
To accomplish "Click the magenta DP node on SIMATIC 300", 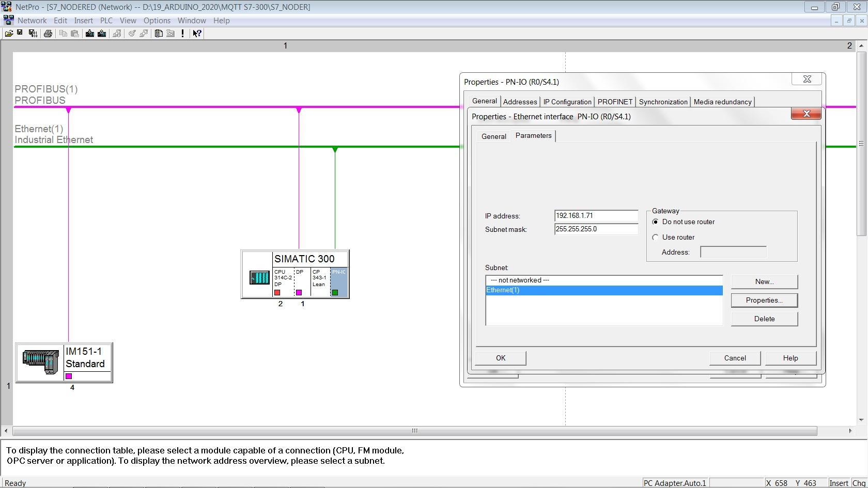I will pyautogui.click(x=299, y=293).
